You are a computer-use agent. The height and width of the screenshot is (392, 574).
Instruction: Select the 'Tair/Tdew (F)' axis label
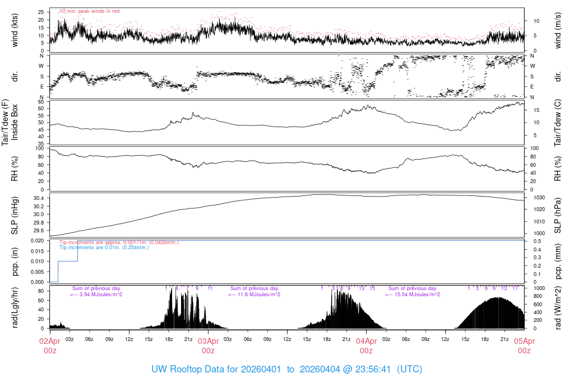click(x=5, y=122)
